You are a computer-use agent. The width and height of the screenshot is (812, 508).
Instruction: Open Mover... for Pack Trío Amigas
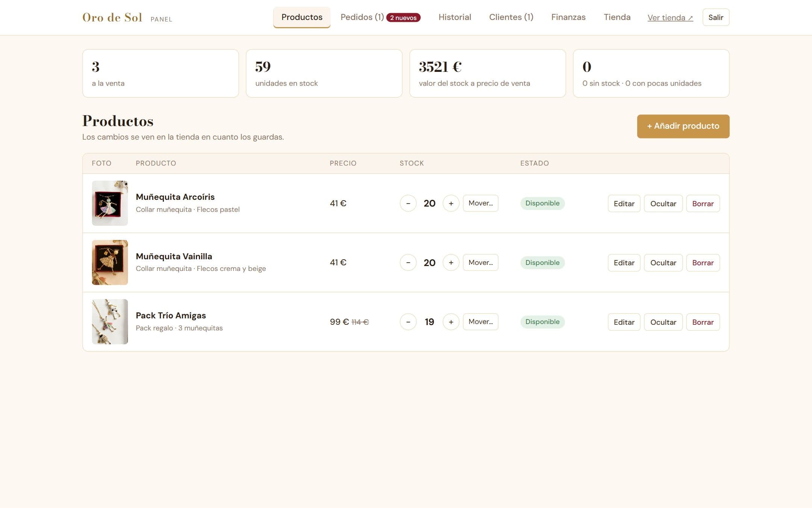(480, 322)
